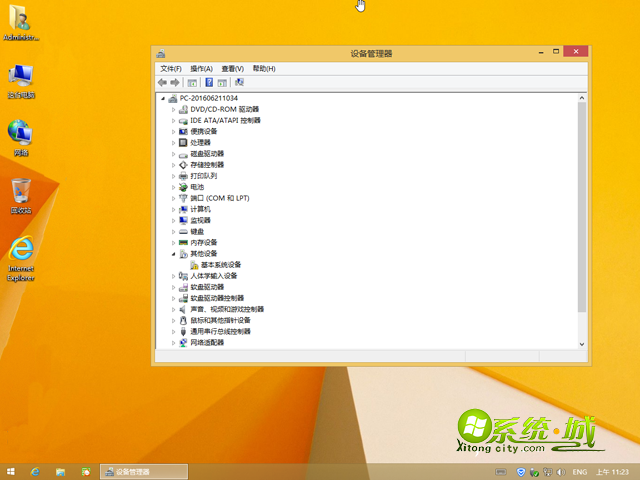The width and height of the screenshot is (640, 480).
Task: Click the scroll up arrow in device list
Action: pos(582,98)
